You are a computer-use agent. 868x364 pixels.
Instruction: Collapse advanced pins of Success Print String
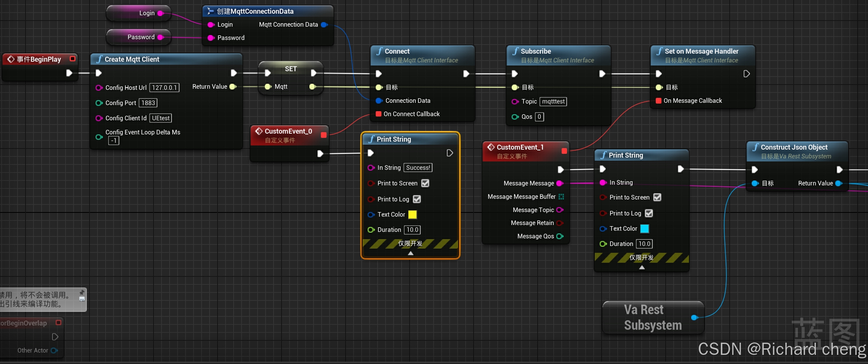click(410, 253)
